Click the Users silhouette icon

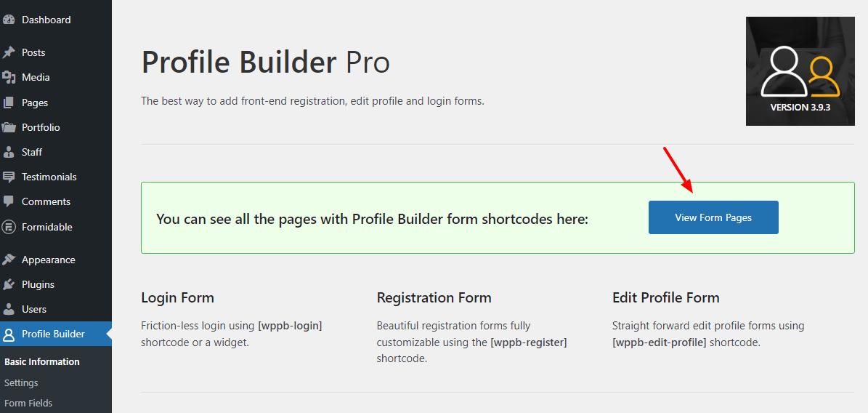pyautogui.click(x=9, y=309)
